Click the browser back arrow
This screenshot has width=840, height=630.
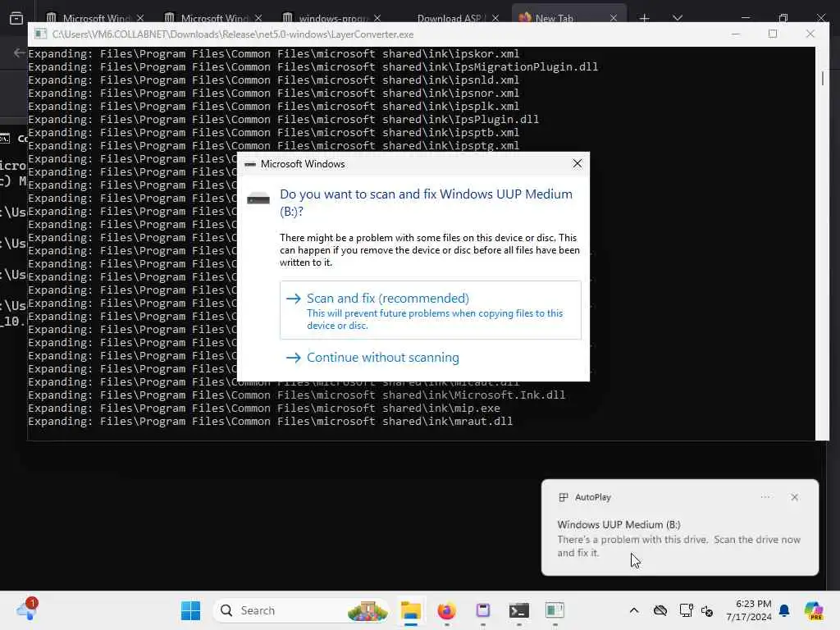click(20, 52)
